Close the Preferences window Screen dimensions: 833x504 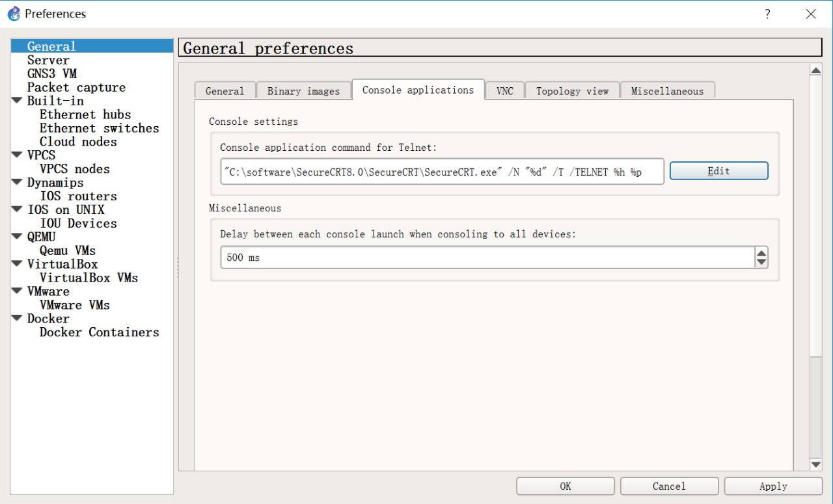click(x=811, y=14)
